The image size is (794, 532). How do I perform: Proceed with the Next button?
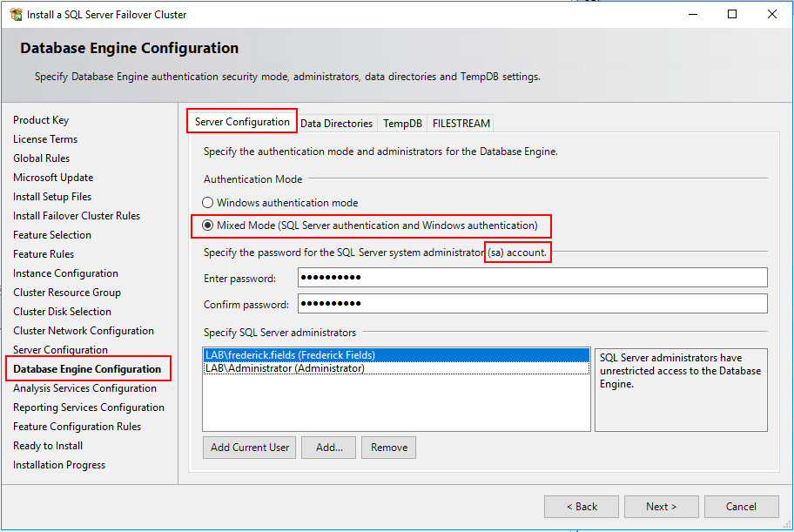pos(662,507)
